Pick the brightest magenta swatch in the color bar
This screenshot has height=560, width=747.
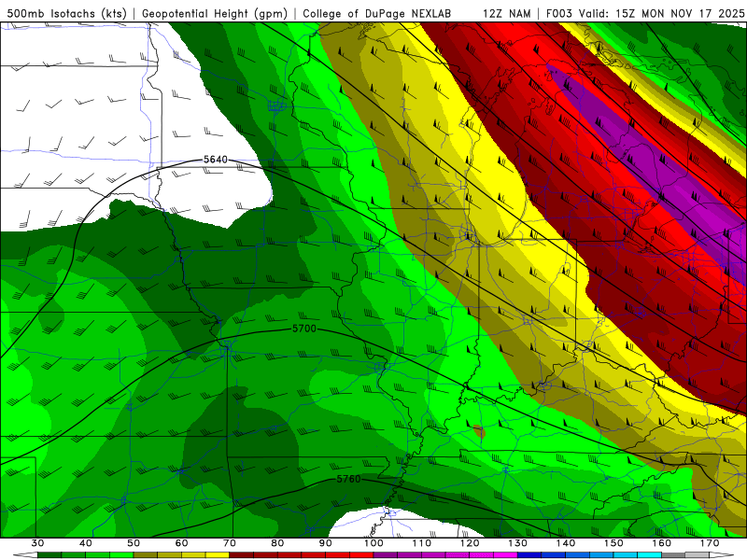505,555
